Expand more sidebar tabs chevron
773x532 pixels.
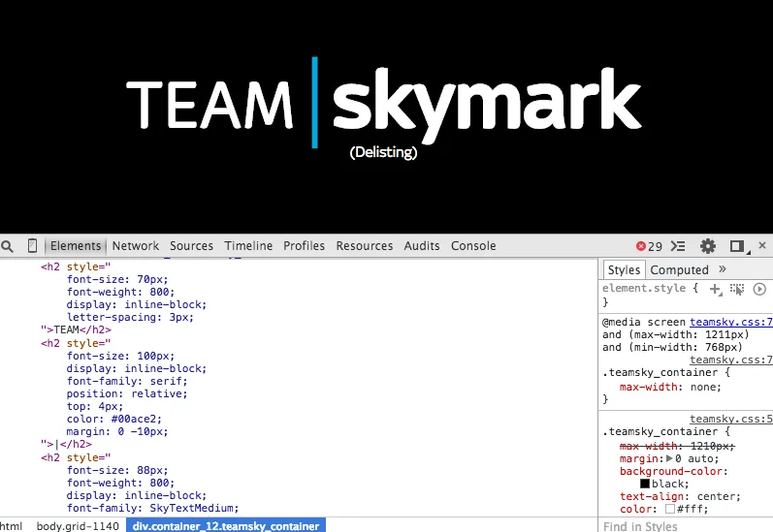tap(723, 269)
